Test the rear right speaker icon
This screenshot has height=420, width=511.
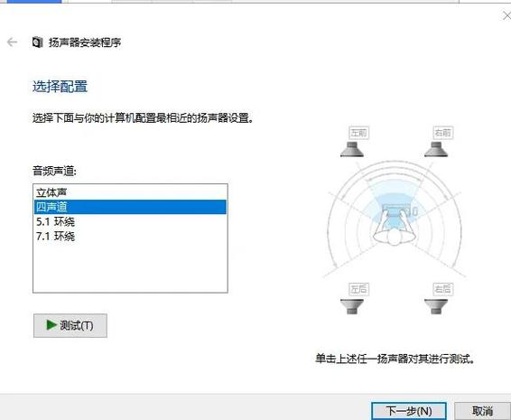(436, 306)
